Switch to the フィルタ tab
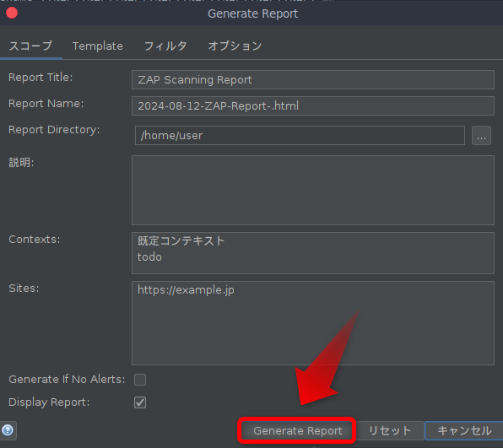The image size is (503, 448). click(165, 46)
